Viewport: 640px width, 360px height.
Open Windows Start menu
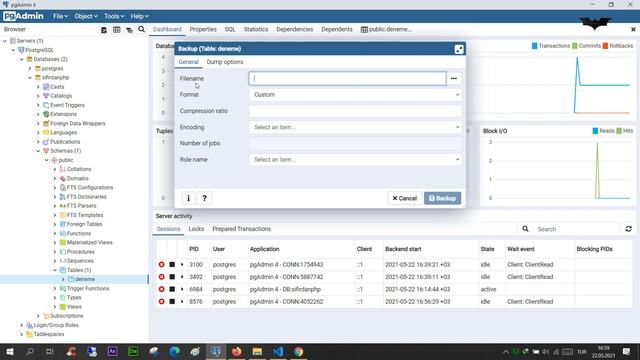[10, 351]
